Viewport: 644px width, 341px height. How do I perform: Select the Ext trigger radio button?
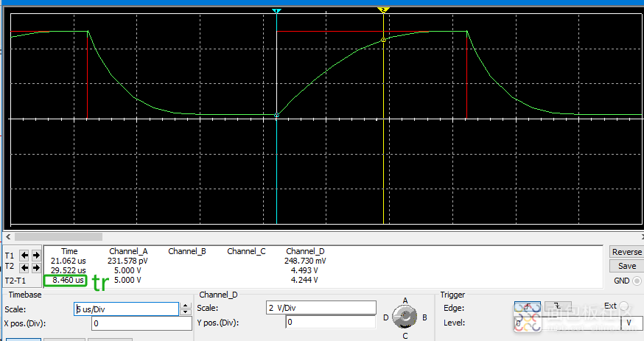pos(624,306)
